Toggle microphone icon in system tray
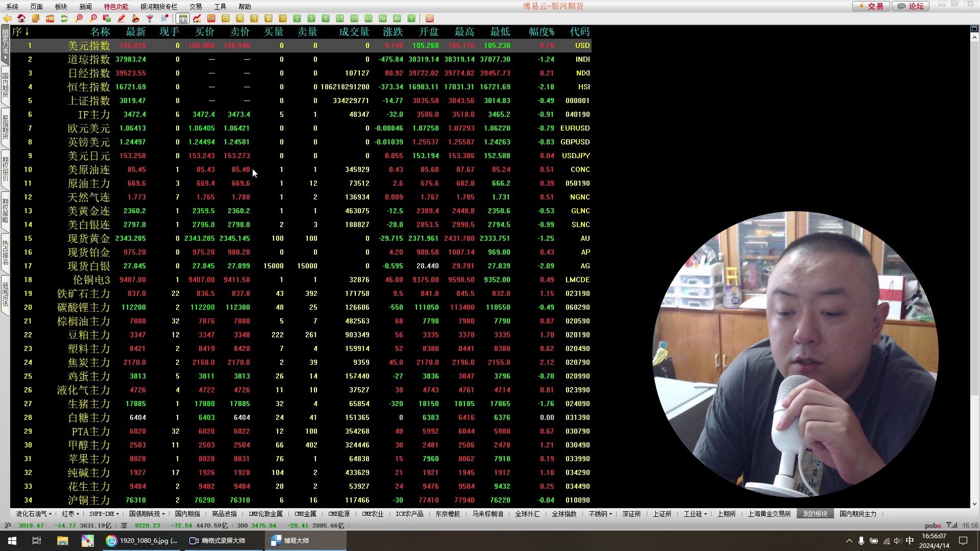 coord(861,541)
